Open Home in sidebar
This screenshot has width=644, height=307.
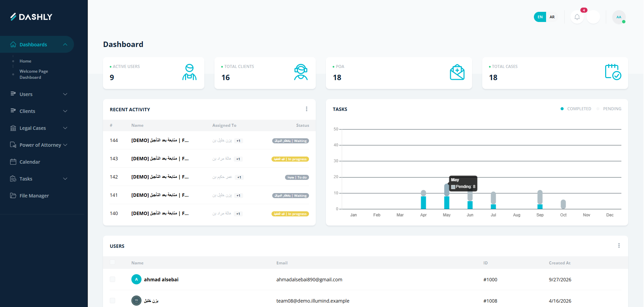click(25, 61)
